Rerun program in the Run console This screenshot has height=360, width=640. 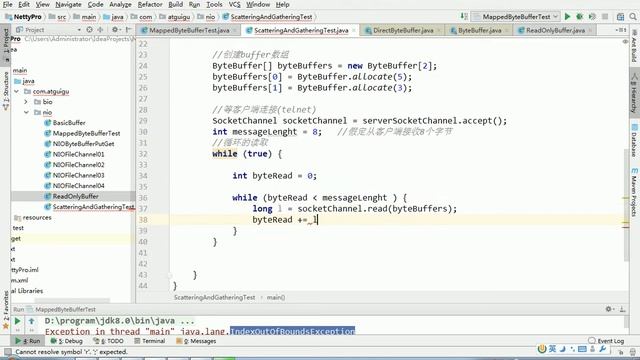click(18, 321)
